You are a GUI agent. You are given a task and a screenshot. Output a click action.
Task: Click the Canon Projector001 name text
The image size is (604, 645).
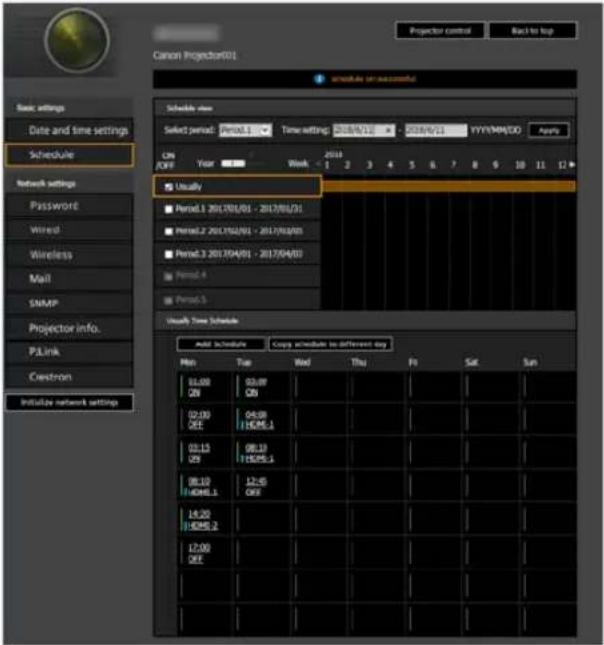coord(195,56)
